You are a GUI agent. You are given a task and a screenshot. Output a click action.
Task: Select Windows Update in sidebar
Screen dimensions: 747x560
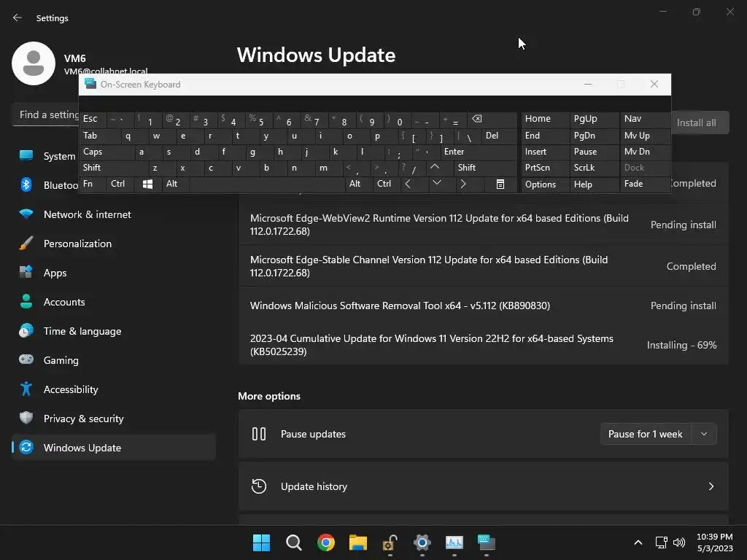tap(113, 448)
